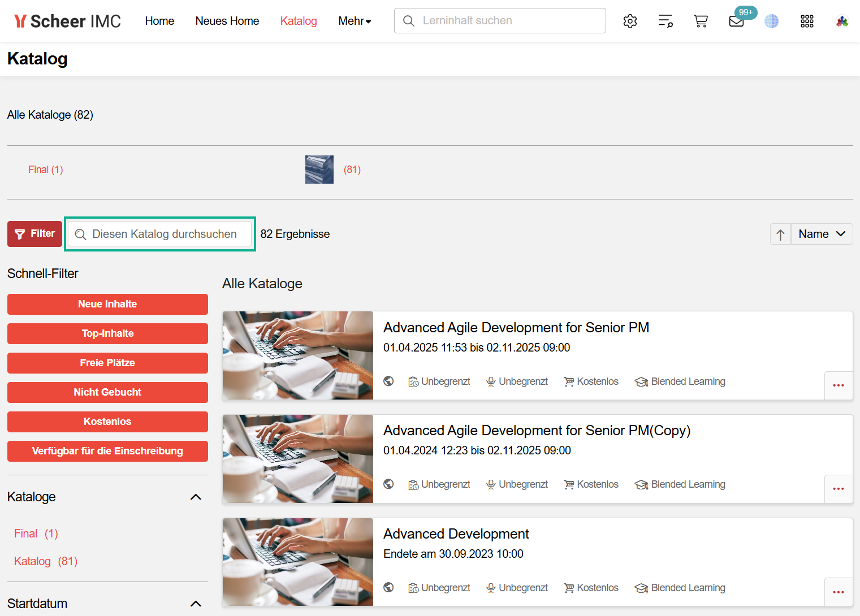
Task: Expand the Mehr navigation menu
Action: coord(355,21)
